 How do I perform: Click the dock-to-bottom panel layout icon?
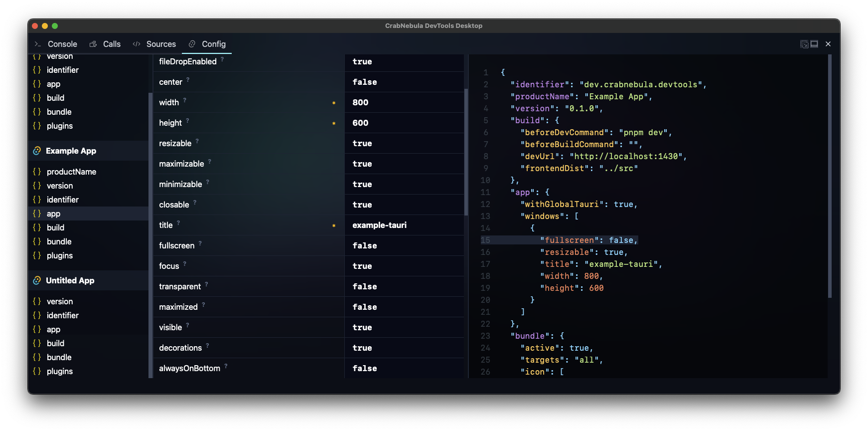[x=814, y=44]
